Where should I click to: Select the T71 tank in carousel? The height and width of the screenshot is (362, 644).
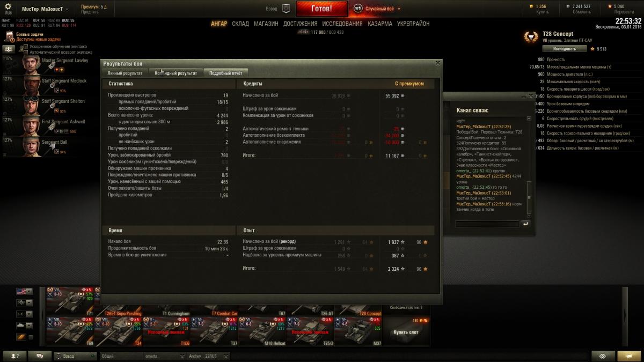point(70,302)
